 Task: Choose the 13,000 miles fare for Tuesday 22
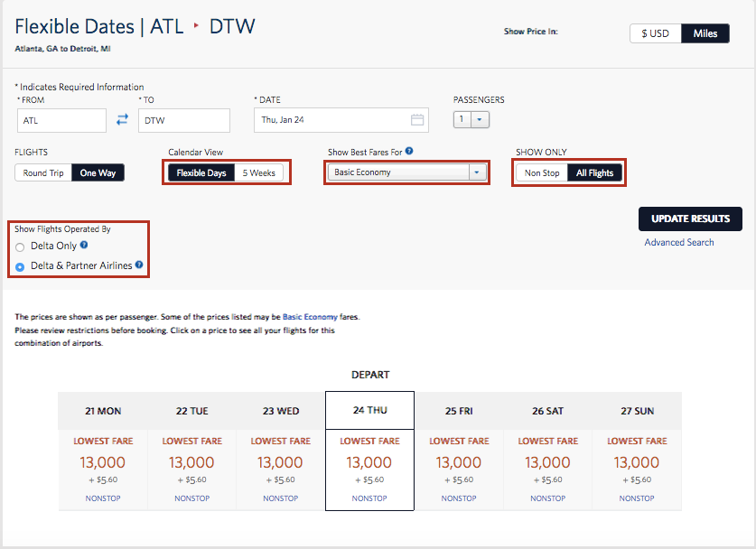pos(191,462)
